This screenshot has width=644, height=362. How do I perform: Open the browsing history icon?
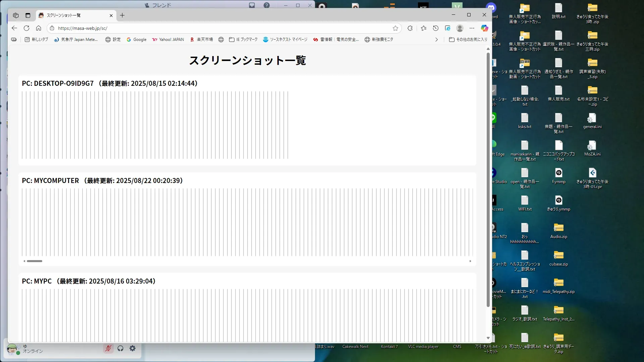click(436, 28)
